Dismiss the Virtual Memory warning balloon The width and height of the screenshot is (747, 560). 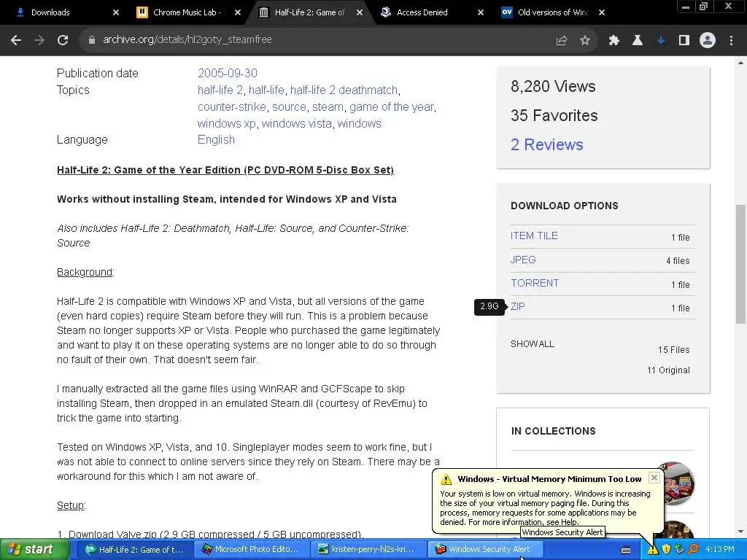coord(654,478)
